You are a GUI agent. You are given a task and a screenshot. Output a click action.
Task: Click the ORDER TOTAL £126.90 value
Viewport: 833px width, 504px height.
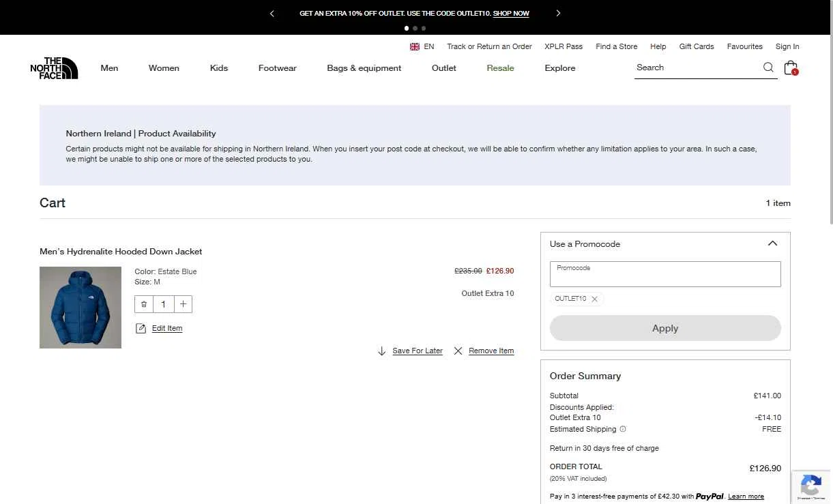click(x=765, y=469)
